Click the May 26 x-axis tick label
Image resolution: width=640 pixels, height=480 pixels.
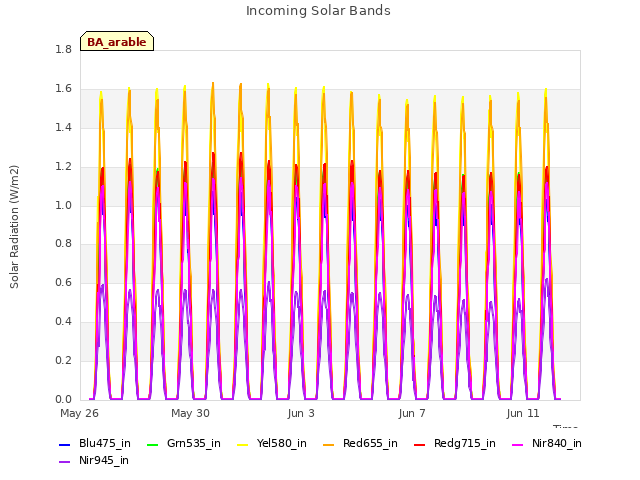pos(79,413)
